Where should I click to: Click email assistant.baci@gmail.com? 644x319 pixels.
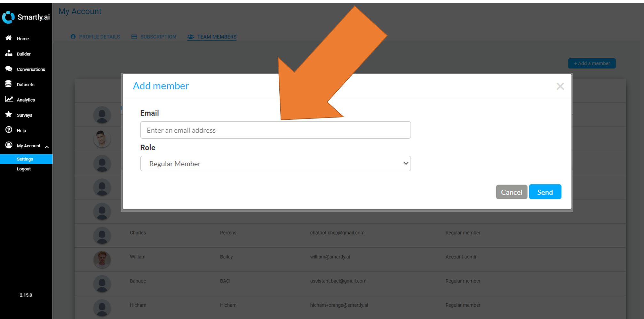tap(338, 281)
